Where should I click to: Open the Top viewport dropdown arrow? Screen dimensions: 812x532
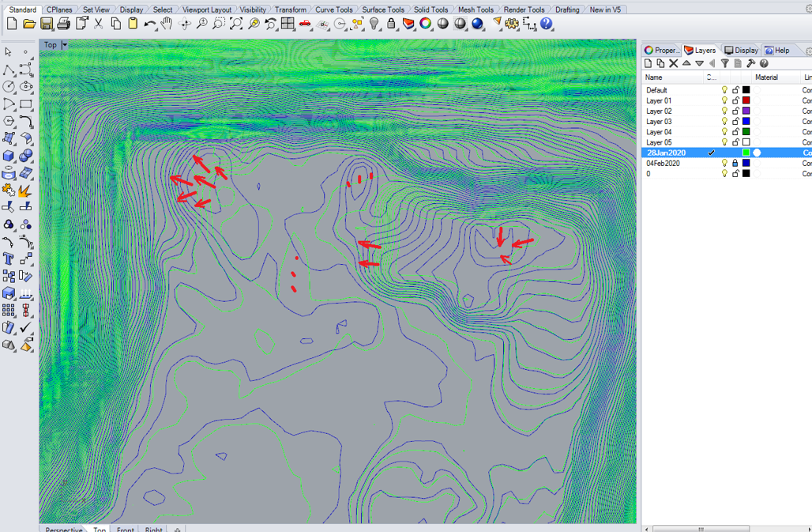click(65, 45)
